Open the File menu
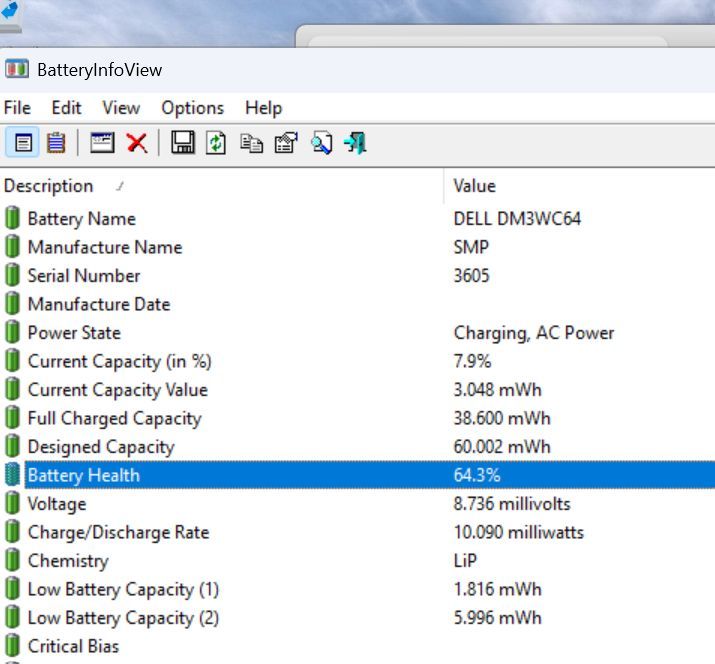The height and width of the screenshot is (664, 715). [x=17, y=108]
